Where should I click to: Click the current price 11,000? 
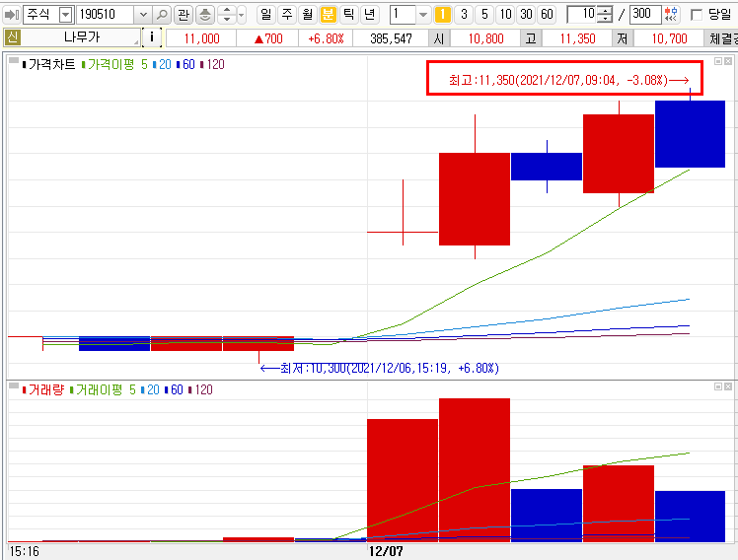point(202,38)
